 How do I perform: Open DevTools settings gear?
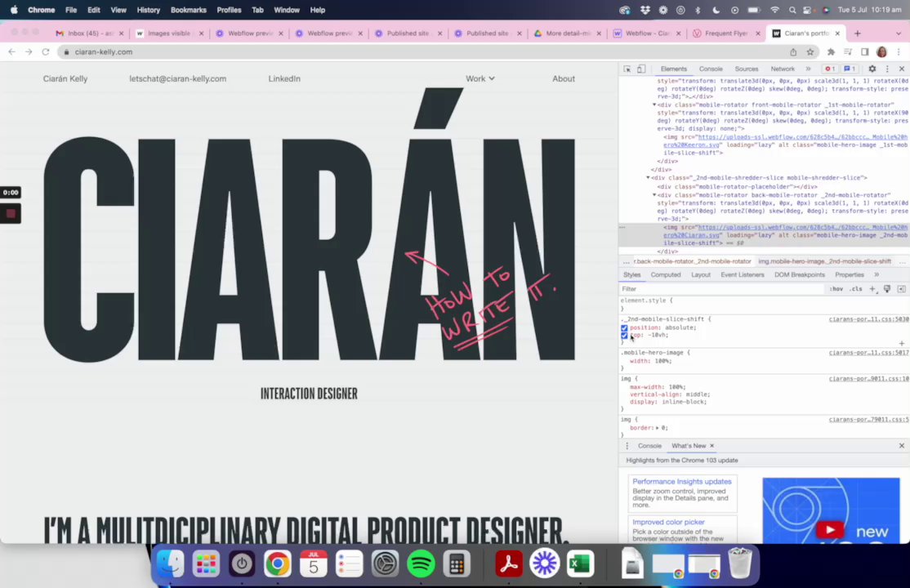(x=872, y=69)
